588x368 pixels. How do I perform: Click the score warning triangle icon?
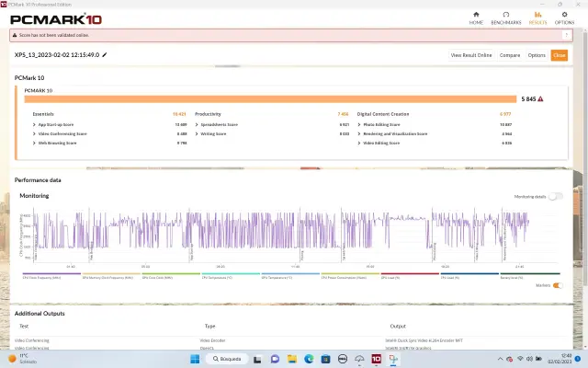coord(540,98)
